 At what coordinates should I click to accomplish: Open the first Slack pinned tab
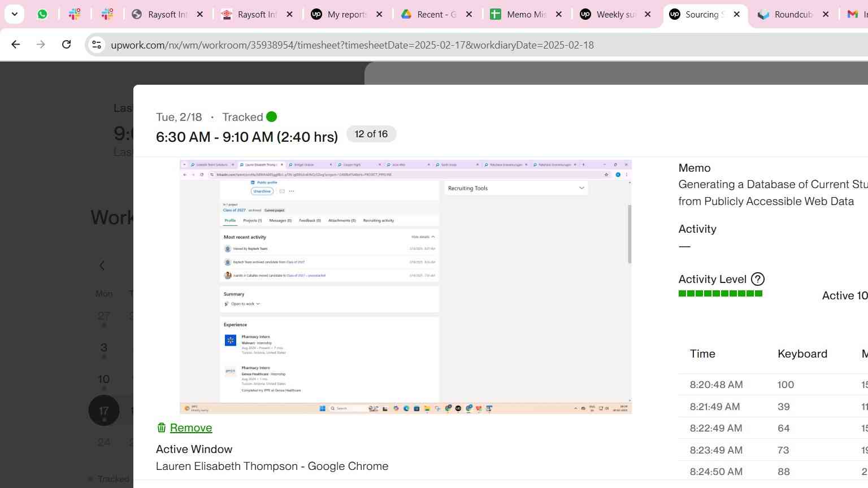[x=75, y=14]
